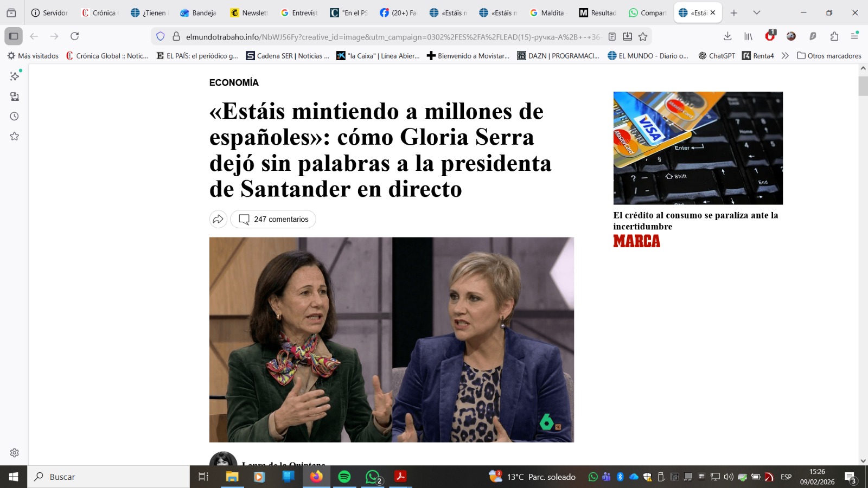Open El crédito al consumo headline link

695,221
